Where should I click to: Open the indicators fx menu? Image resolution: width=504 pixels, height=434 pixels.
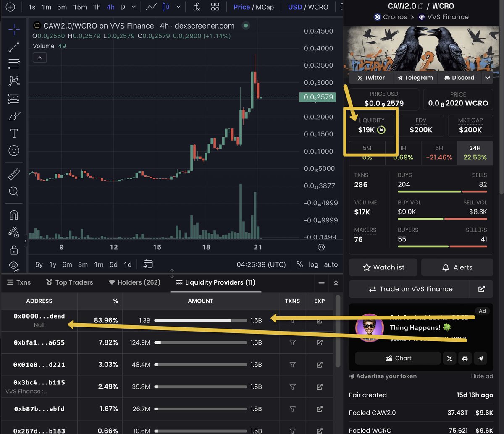pos(197,7)
